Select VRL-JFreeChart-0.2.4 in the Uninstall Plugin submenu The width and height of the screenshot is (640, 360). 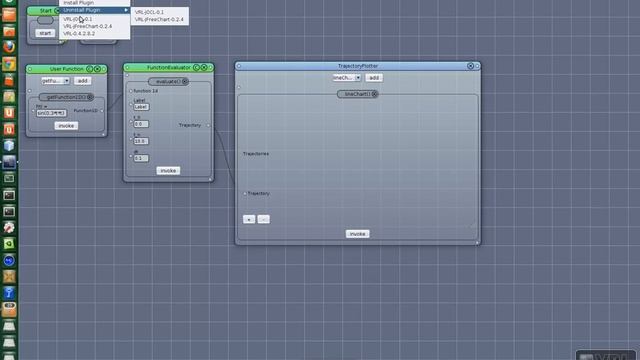[160, 19]
